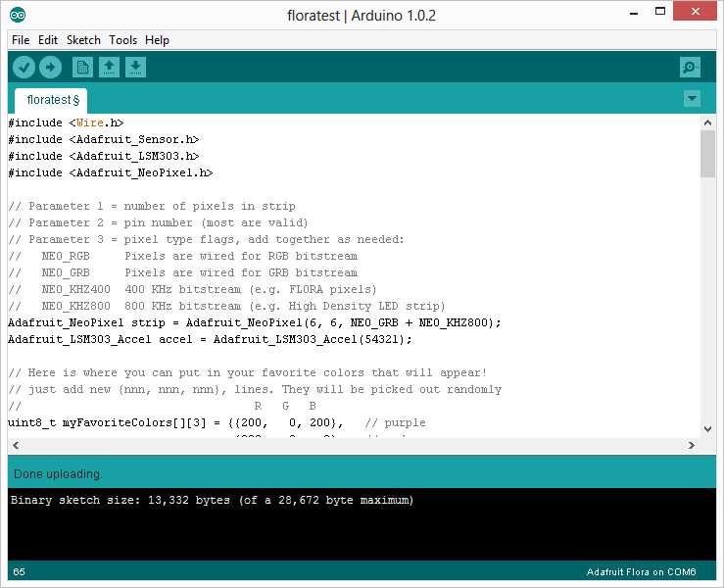The width and height of the screenshot is (724, 588).
Task: Click the horizontal scrollbar right arrow
Action: pyautogui.click(x=692, y=445)
